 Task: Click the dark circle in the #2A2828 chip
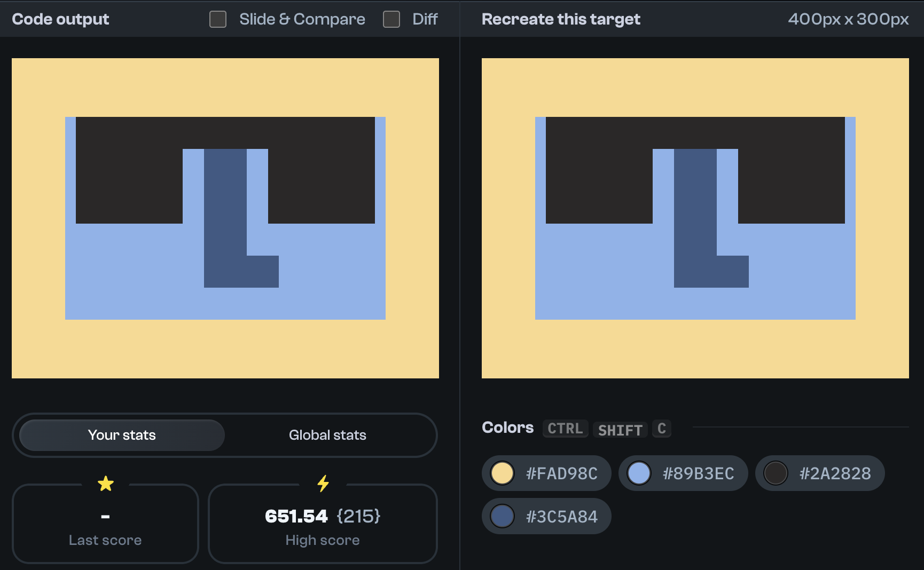(776, 473)
